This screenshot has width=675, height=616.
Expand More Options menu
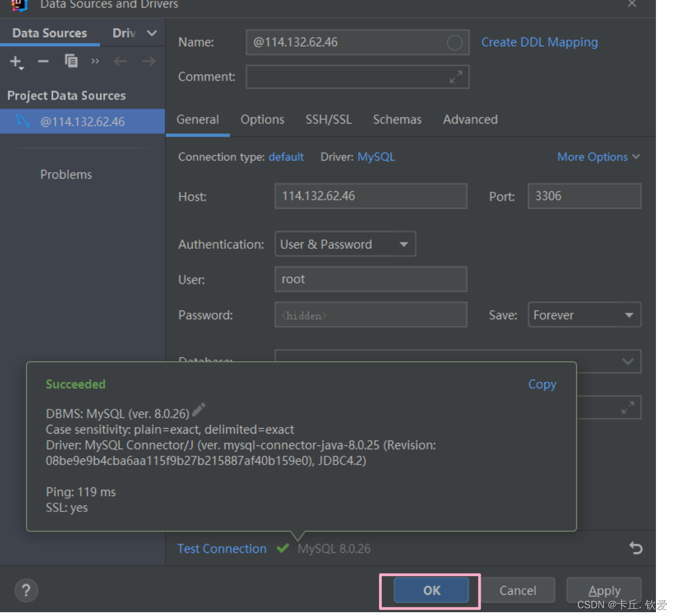click(x=598, y=157)
